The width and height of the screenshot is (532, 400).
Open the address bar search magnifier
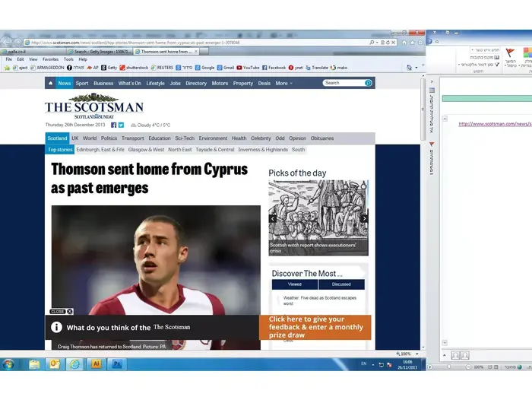pyautogui.click(x=372, y=43)
